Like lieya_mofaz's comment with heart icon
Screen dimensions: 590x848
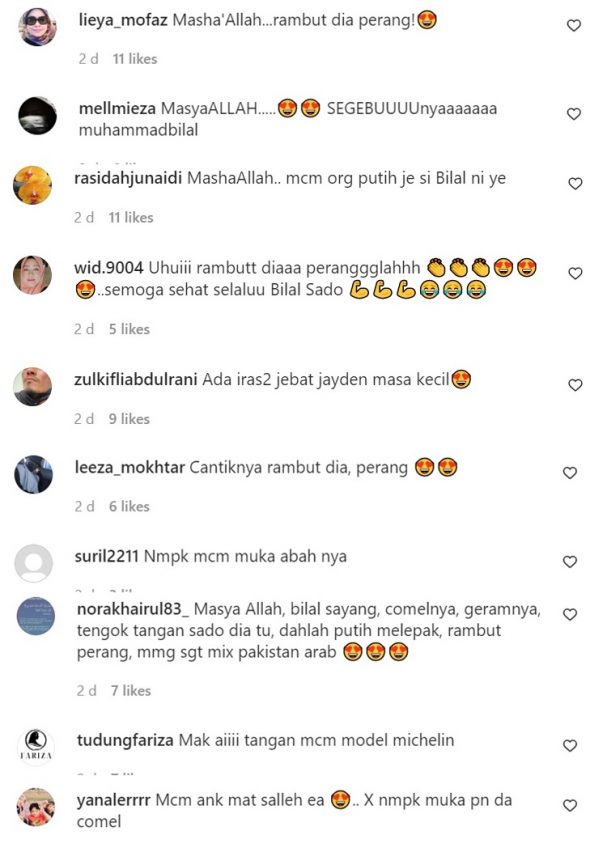tap(573, 25)
